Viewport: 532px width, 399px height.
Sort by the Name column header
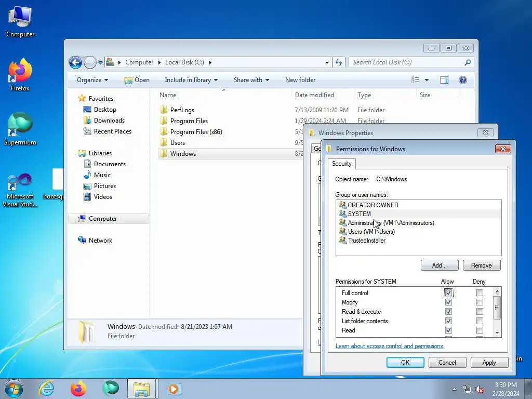coord(223,95)
